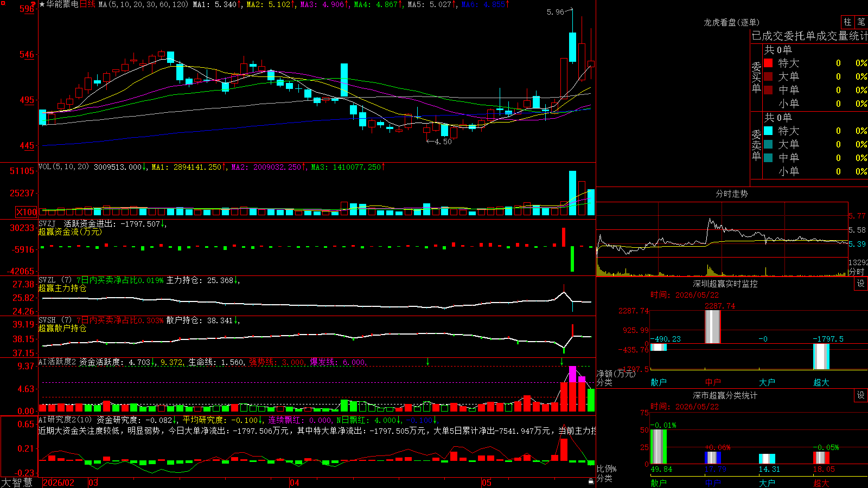Click the 日线 period label
The image size is (868, 488).
[x=87, y=4]
